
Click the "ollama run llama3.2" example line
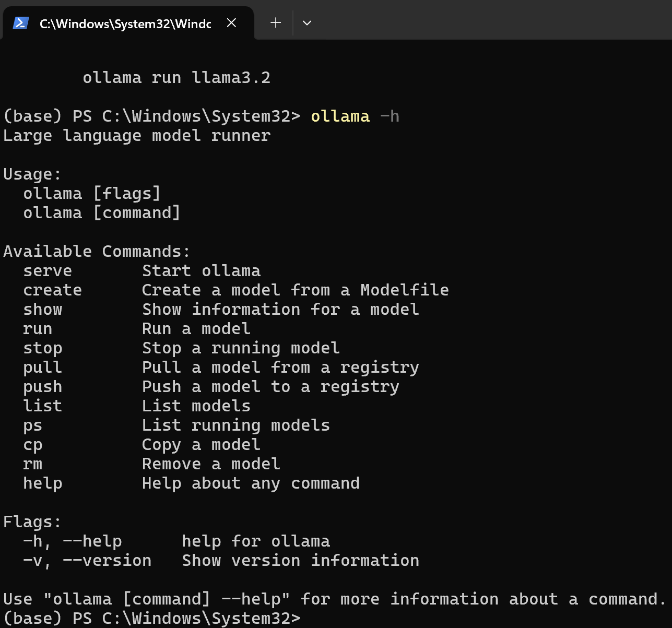176,78
